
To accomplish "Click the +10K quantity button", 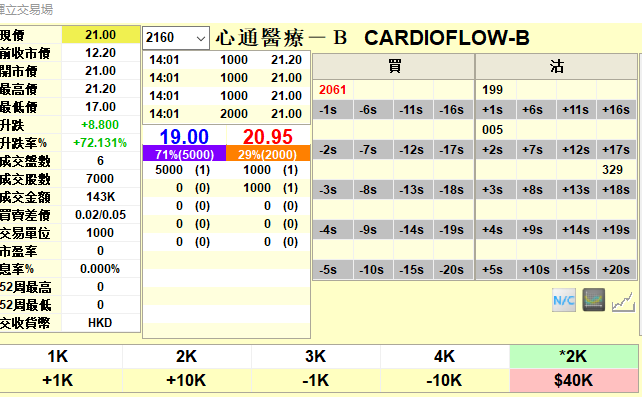I will click(187, 380).
